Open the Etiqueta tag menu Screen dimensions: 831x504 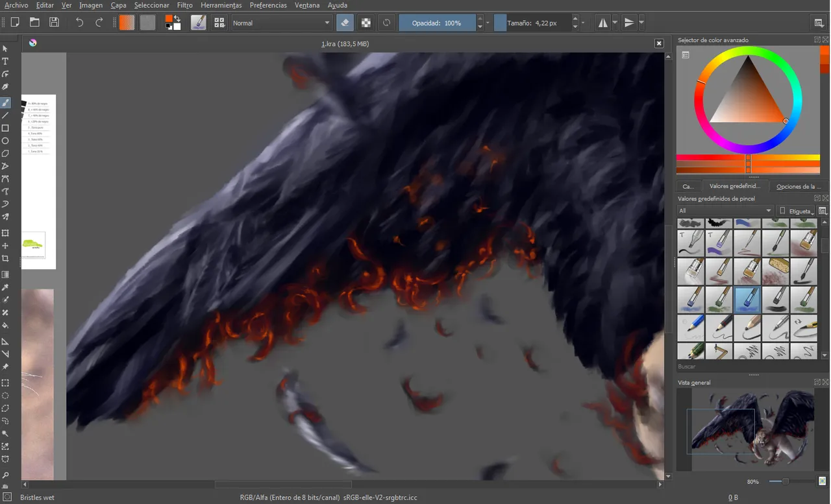797,211
